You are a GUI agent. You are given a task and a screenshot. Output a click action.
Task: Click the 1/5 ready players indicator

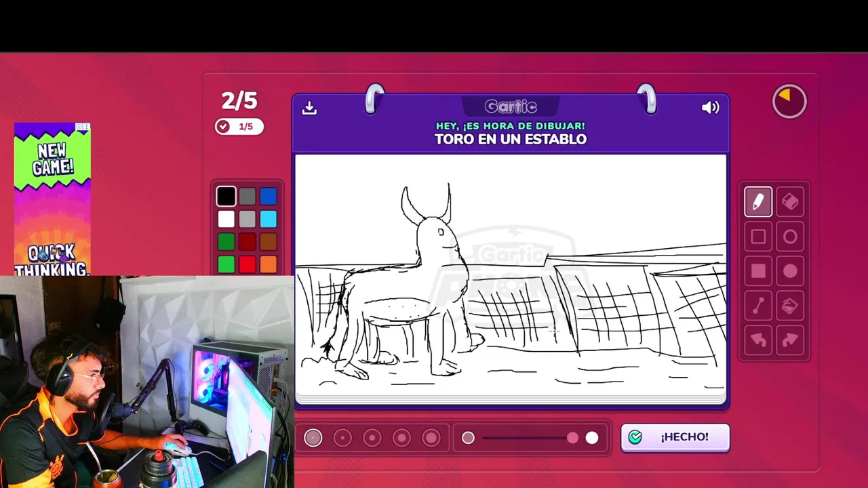click(x=239, y=127)
